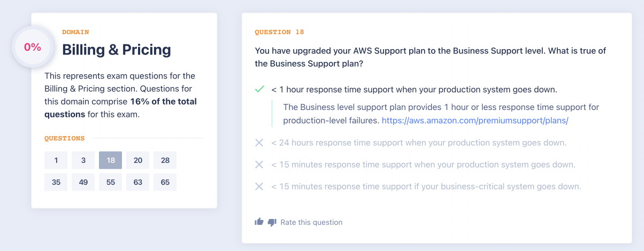Open the premiumsupport plans link

pos(474,121)
